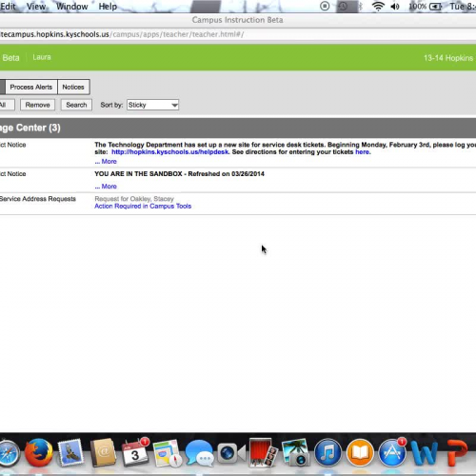The width and height of the screenshot is (476, 476).
Task: Open the View menu
Action: [36, 7]
